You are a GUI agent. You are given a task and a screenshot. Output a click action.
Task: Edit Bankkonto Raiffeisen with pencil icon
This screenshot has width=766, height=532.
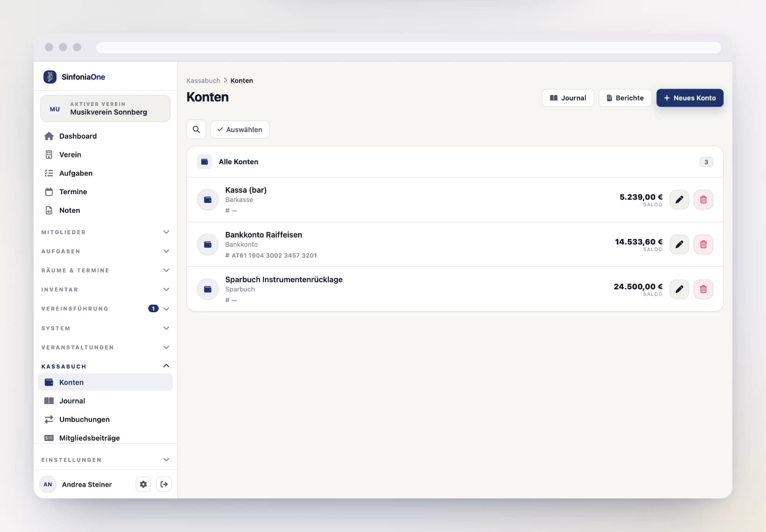click(679, 245)
